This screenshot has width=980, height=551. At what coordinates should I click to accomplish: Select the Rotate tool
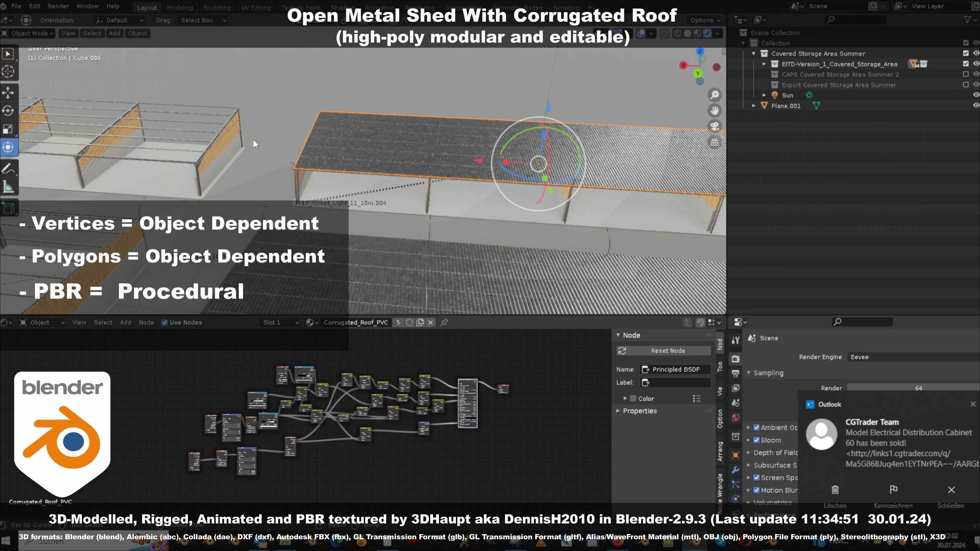8,111
